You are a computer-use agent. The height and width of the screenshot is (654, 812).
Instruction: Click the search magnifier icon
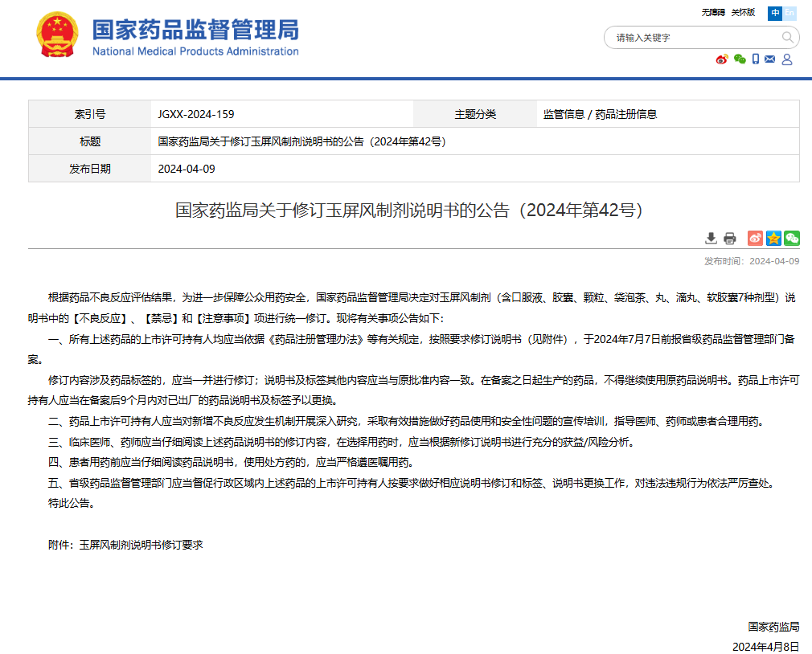point(788,38)
